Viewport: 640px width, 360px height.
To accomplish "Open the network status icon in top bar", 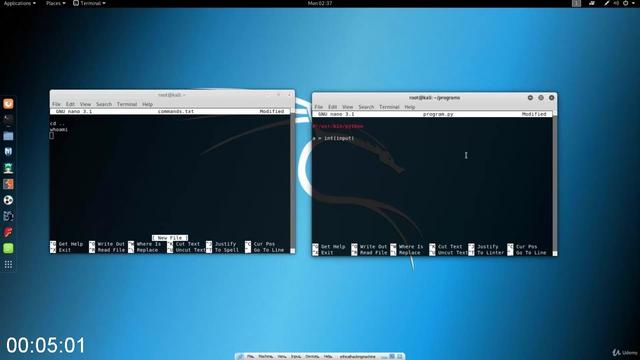I will (x=591, y=3).
